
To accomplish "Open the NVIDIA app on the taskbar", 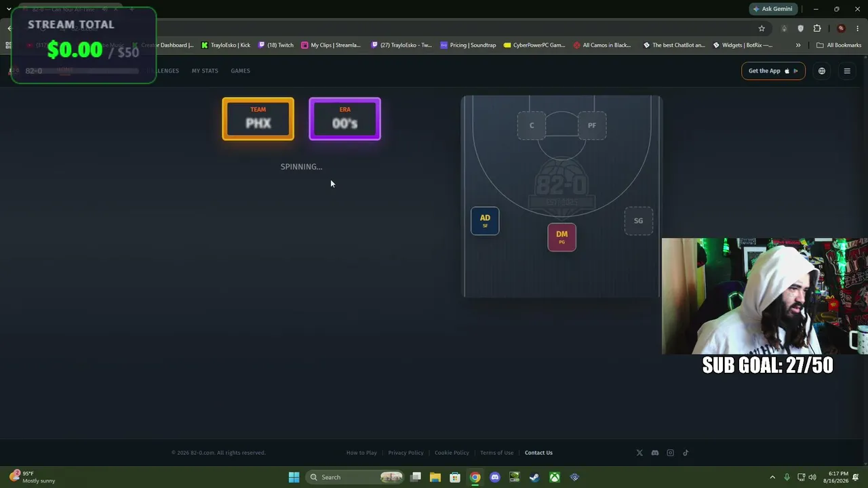I will pos(515,477).
